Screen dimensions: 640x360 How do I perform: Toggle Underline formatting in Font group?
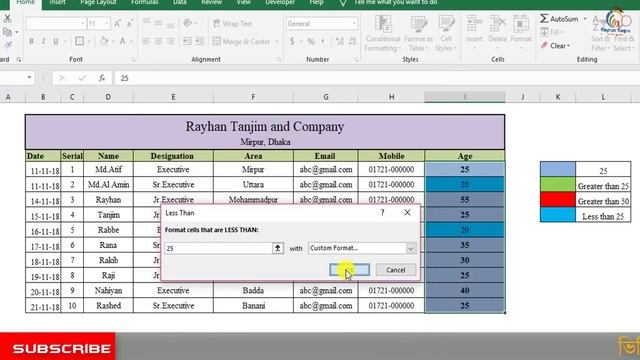56,41
